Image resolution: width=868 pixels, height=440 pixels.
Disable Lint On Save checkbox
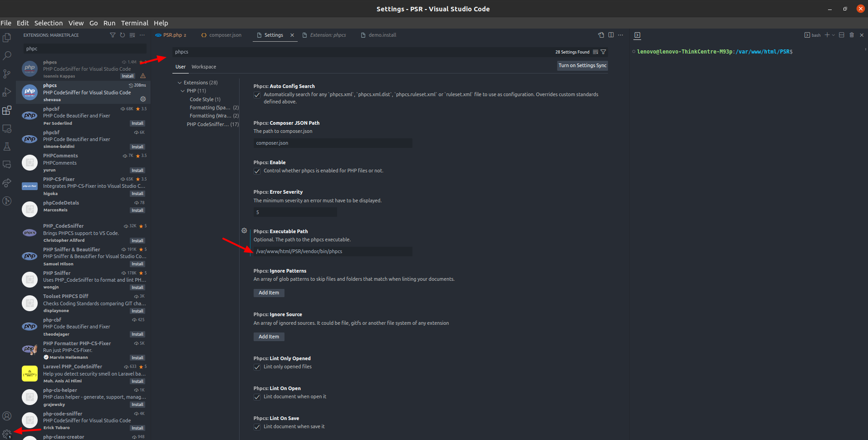tap(257, 427)
